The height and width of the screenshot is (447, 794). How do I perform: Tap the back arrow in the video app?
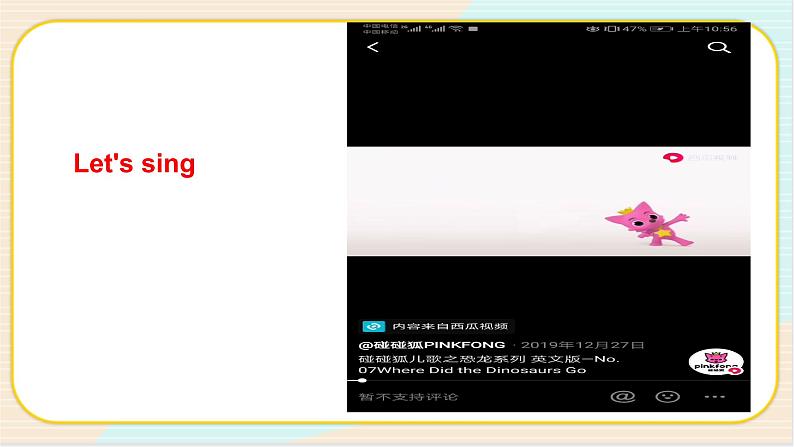(373, 47)
